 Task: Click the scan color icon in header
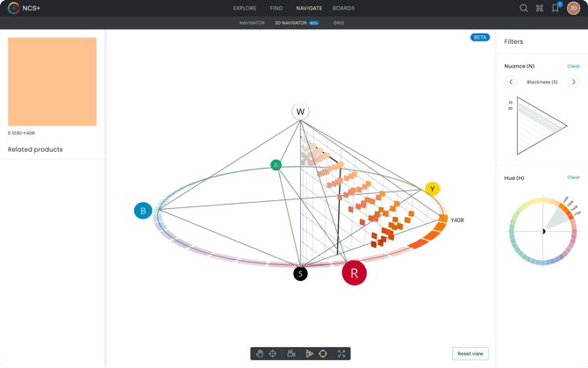[540, 8]
